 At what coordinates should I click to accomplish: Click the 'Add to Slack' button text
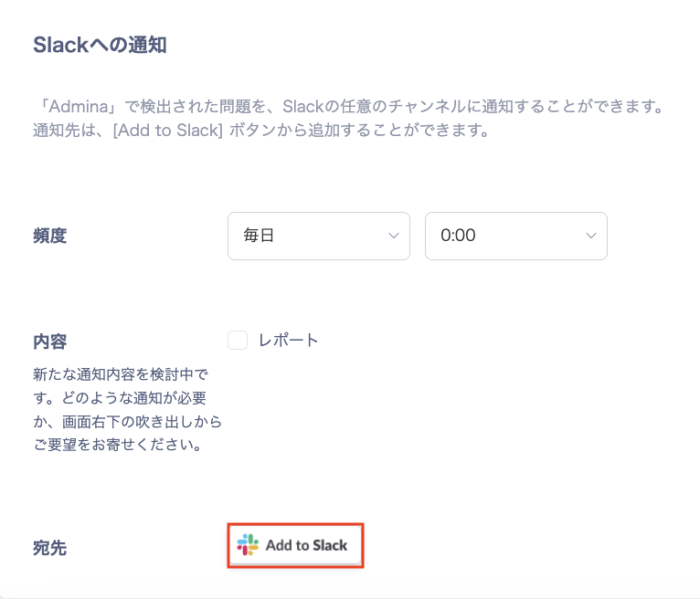(306, 546)
